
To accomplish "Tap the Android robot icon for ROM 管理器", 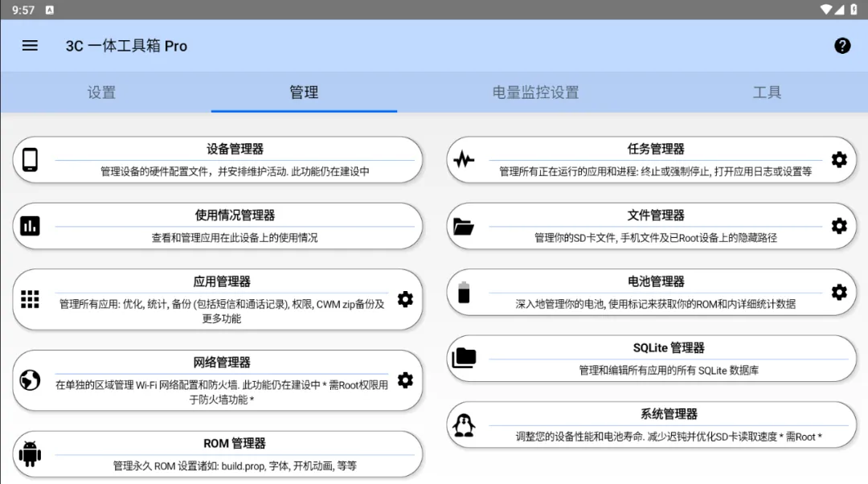I will pyautogui.click(x=30, y=454).
